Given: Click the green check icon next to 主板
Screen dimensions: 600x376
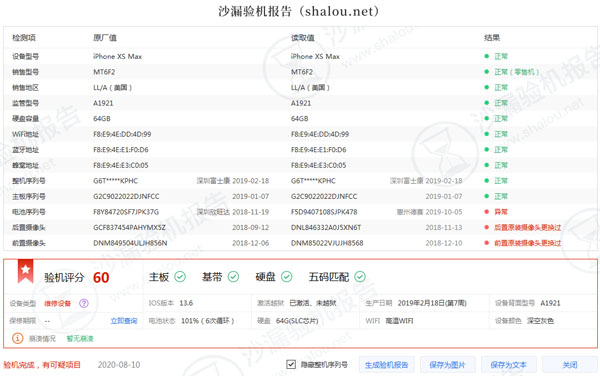Looking at the screenshot, I should tap(180, 276).
